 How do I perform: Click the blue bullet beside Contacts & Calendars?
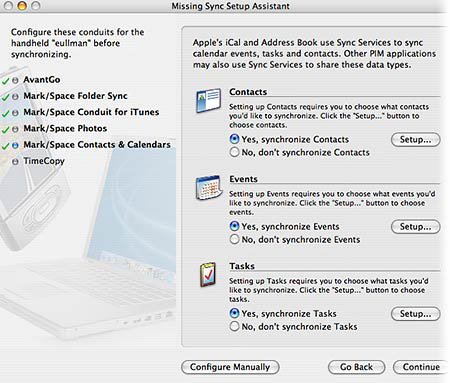(15, 145)
